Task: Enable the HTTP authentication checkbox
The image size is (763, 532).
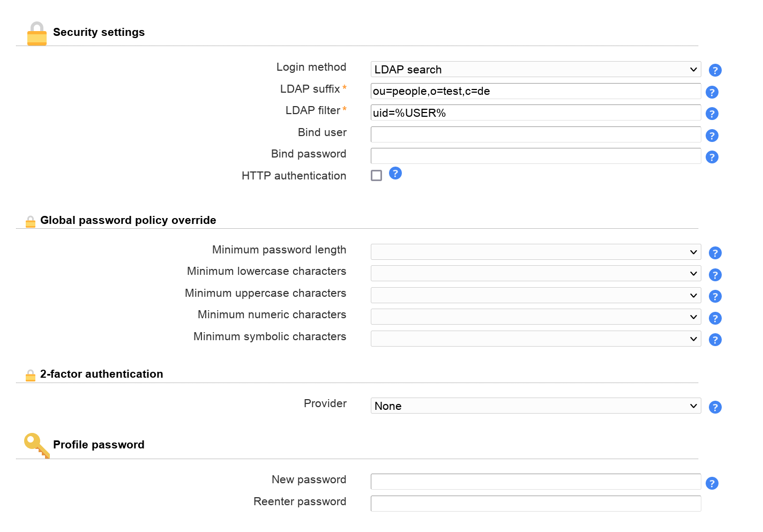Action: pyautogui.click(x=377, y=176)
